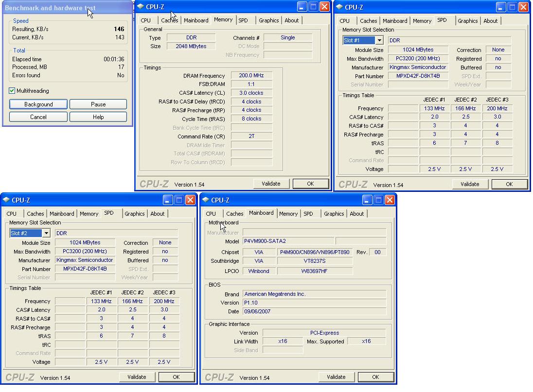Close the CPU-Z Mainboard window
Viewport: 533px width, 392px height.
click(390, 200)
